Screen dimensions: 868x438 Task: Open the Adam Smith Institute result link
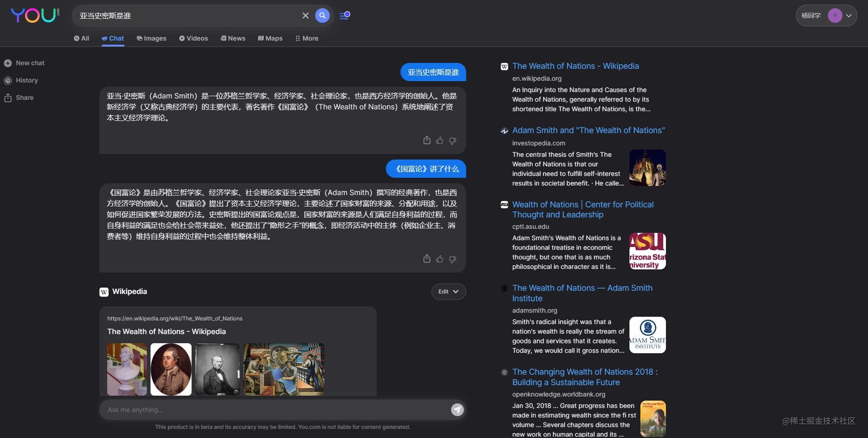(x=582, y=293)
